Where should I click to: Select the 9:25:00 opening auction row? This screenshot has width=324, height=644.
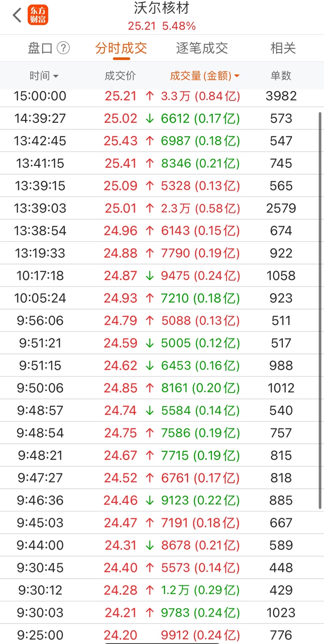tap(162, 634)
